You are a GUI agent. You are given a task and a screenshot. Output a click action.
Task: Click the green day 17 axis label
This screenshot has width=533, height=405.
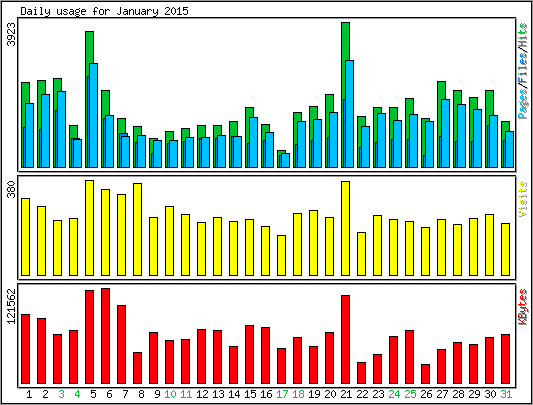[282, 394]
